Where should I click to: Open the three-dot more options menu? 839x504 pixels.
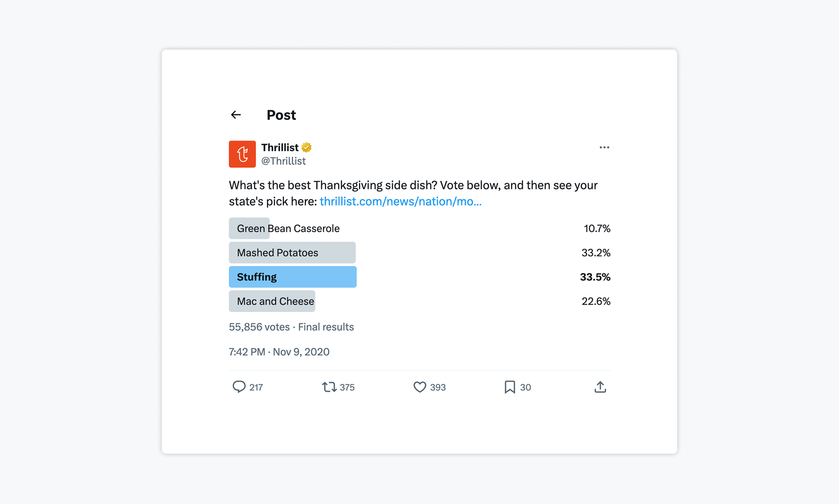point(604,147)
